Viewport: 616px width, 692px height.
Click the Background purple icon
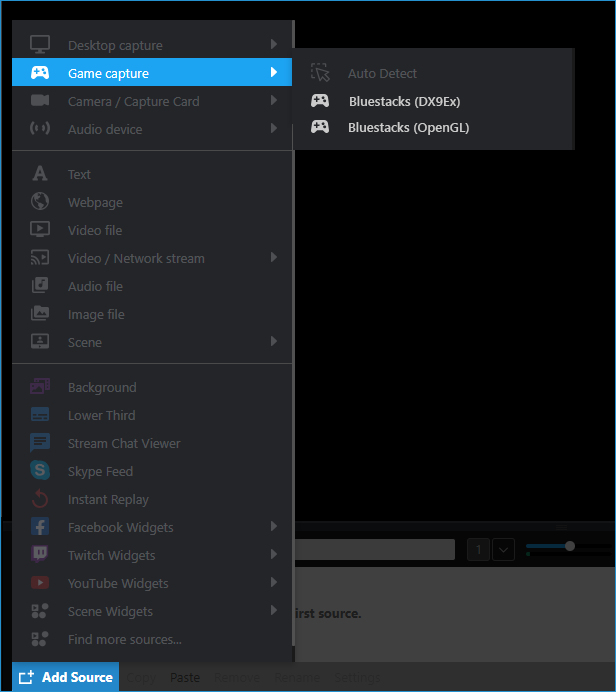(x=40, y=386)
